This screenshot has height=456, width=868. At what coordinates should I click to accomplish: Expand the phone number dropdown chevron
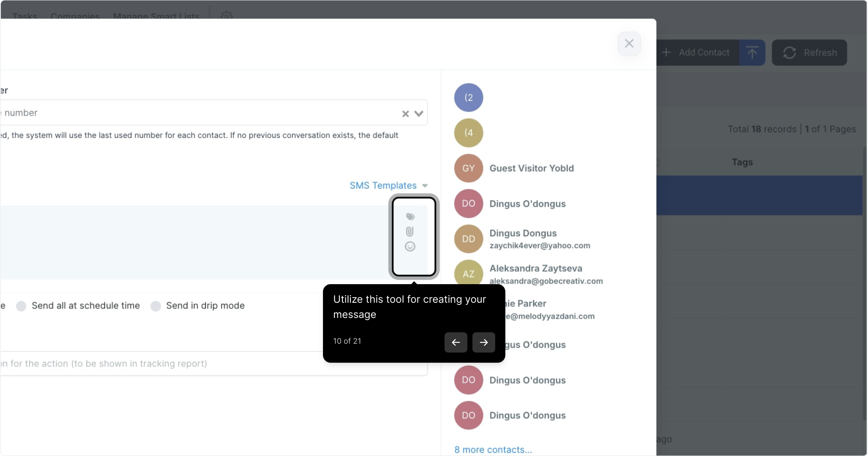click(418, 114)
